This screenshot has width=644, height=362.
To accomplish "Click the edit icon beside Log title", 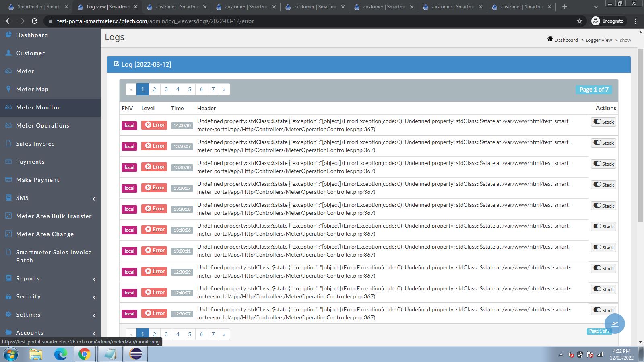I will click(x=116, y=64).
